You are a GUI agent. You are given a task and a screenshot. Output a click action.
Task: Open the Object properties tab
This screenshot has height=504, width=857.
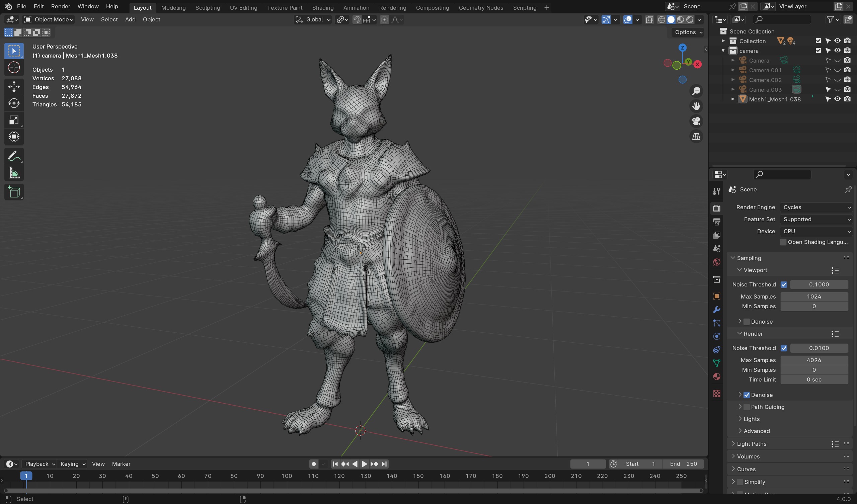(716, 296)
